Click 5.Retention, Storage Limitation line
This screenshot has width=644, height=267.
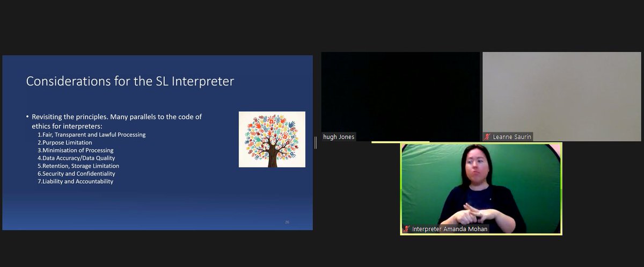click(78, 166)
